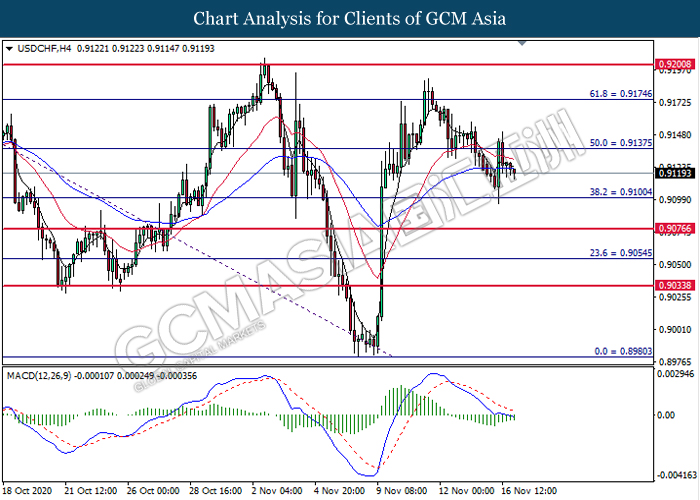Click the 0.89765 price axis value

(x=675, y=361)
